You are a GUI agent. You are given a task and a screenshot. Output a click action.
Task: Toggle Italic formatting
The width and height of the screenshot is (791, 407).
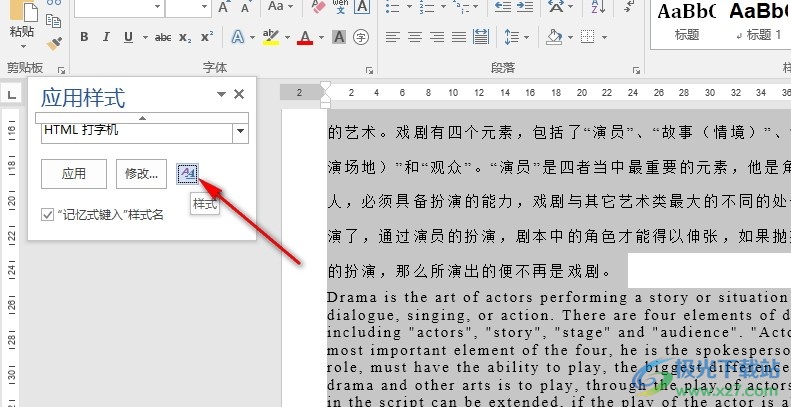[106, 37]
